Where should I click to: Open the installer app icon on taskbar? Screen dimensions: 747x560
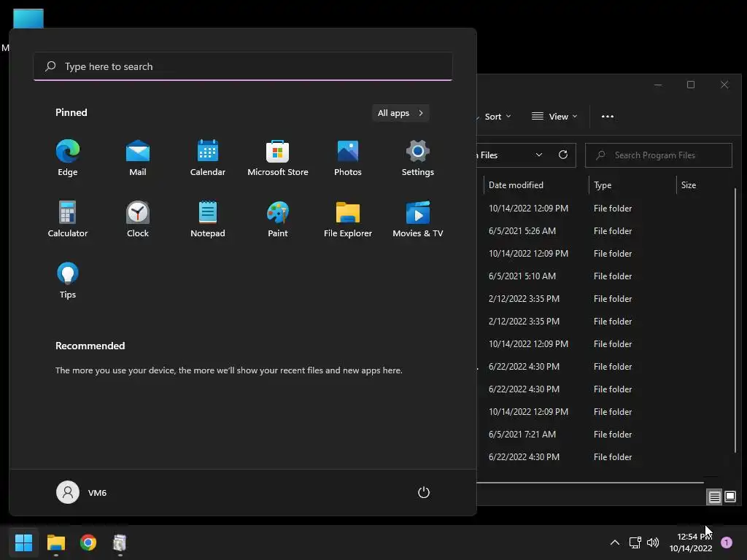pos(120,542)
